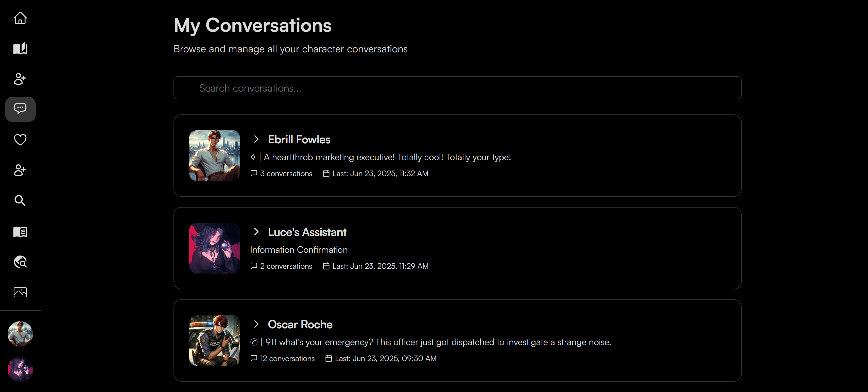The width and height of the screenshot is (868, 392).
Task: Open the image gallery sidebar icon
Action: coord(20,292)
